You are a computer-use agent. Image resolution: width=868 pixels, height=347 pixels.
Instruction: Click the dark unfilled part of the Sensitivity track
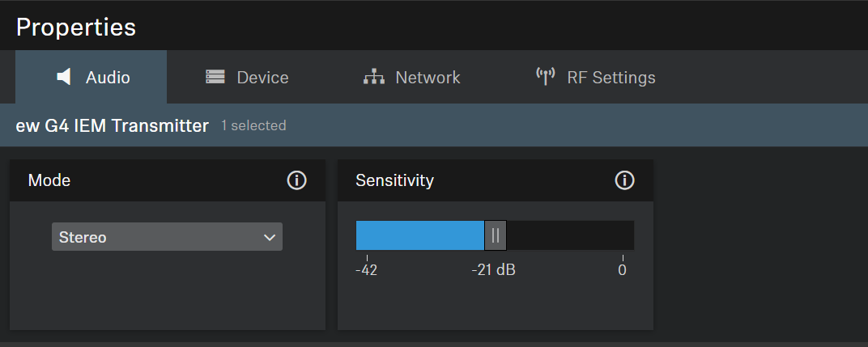pyautogui.click(x=570, y=235)
